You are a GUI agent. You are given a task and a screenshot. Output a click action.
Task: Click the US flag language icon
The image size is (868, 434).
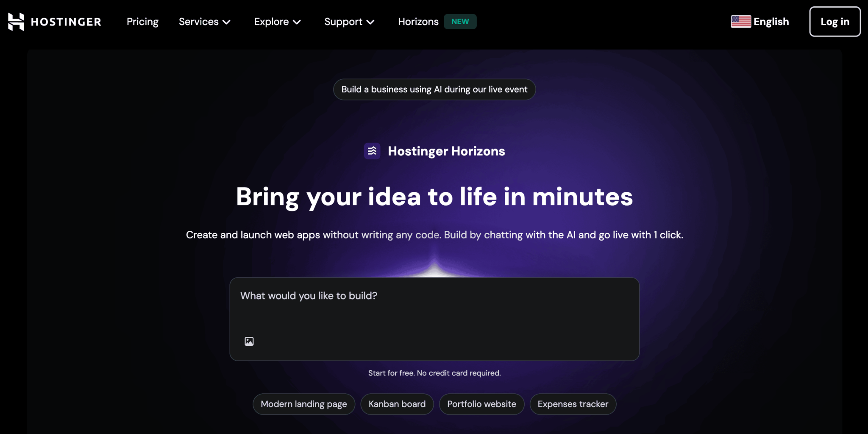[741, 21]
